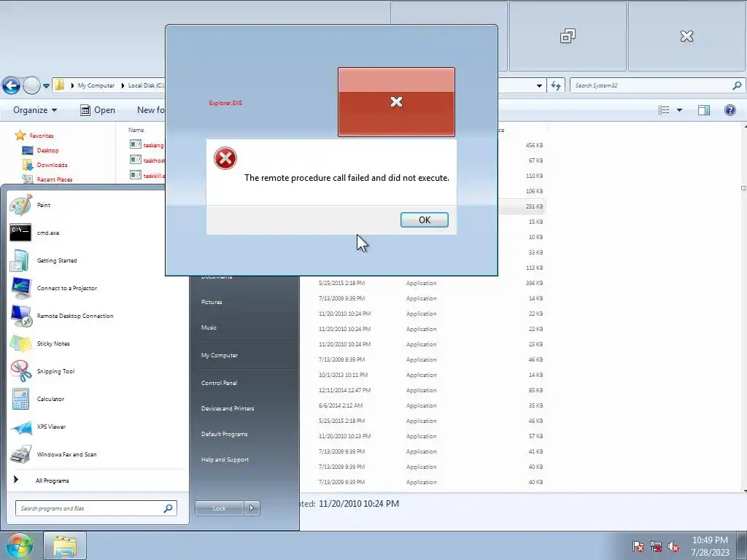
Task: Open the recent pages dropdown arrow
Action: pyautogui.click(x=46, y=86)
